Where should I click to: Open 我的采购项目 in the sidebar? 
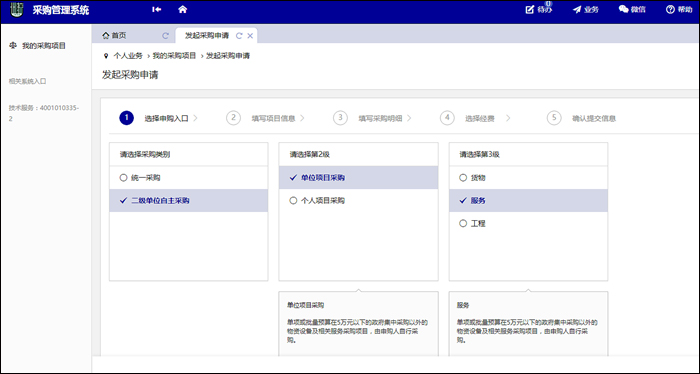click(x=44, y=46)
